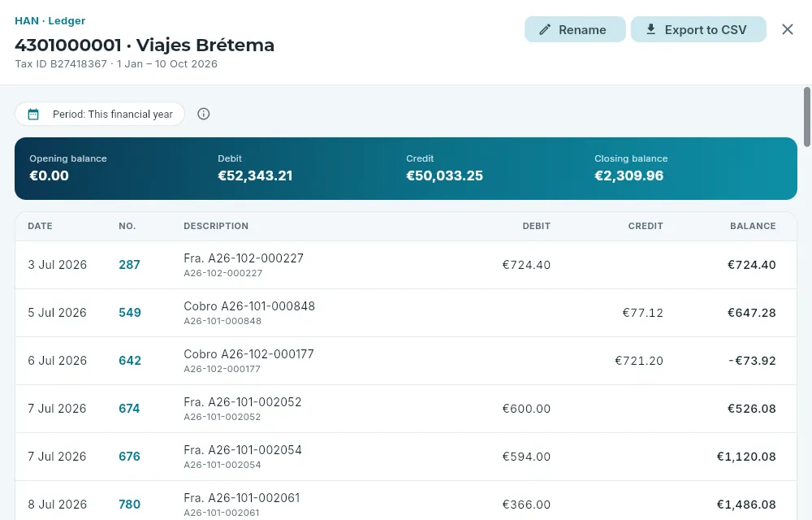Click the -€73.92 balance value
Viewport: 812px width, 520px height.
click(752, 361)
